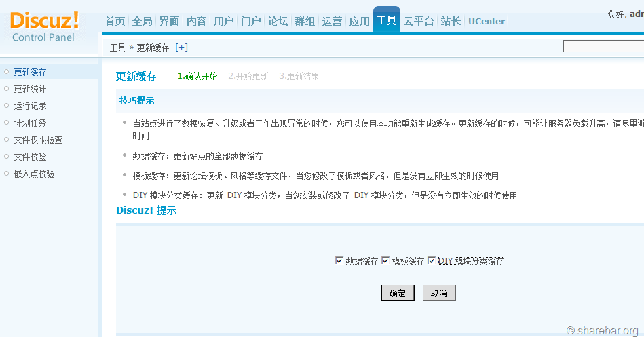Select 嵌入点校验 sidebar entry
Image resolution: width=644 pixels, height=337 pixels.
point(34,174)
